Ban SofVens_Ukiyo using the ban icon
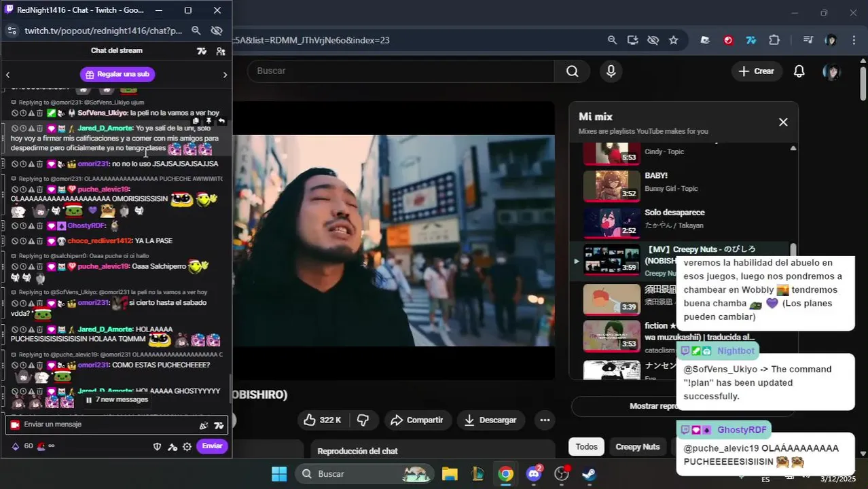This screenshot has height=489, width=868. (x=14, y=113)
